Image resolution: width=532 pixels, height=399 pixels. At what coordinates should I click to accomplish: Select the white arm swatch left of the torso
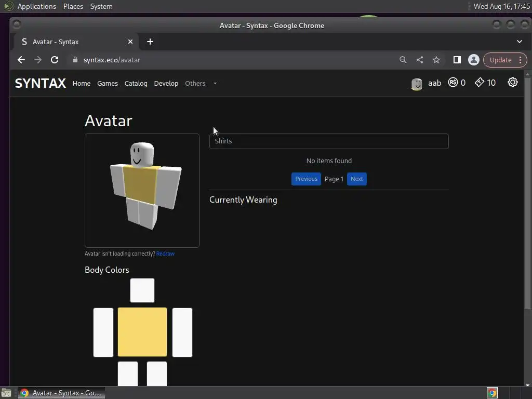pyautogui.click(x=103, y=332)
